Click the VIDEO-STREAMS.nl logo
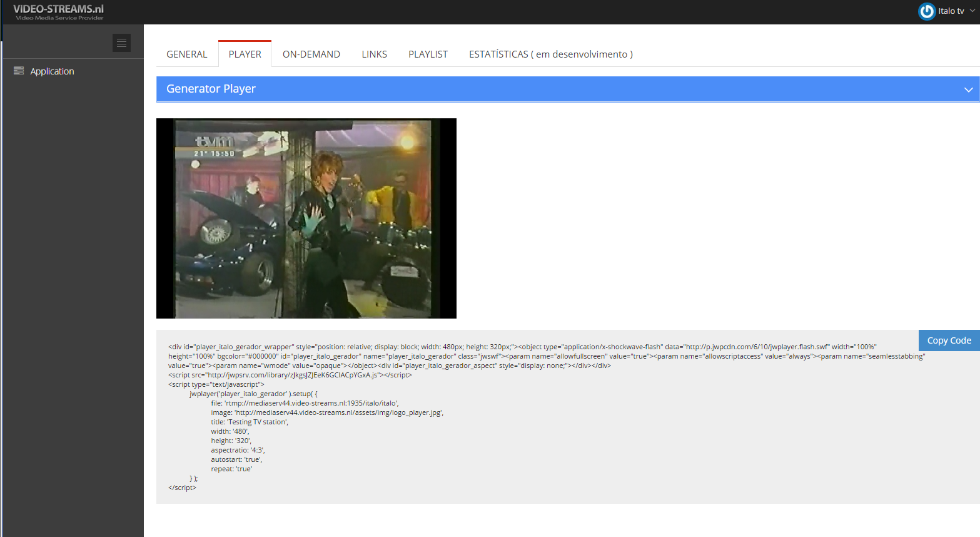980x537 pixels. (59, 12)
